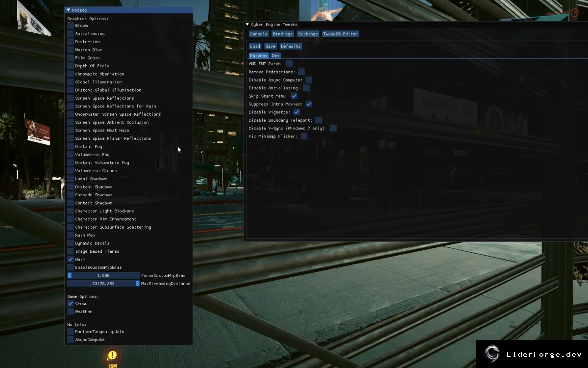Enable Fix Minimap Flicker checkbox
588x368 pixels.
click(304, 136)
